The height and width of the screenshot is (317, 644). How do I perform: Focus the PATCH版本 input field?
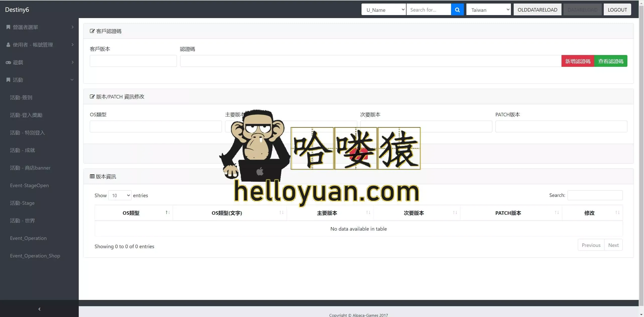point(561,126)
